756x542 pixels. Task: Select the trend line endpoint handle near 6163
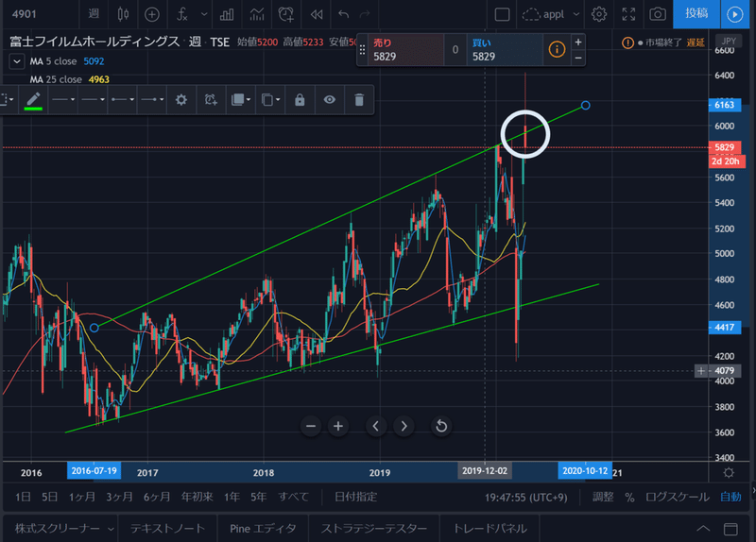point(585,105)
